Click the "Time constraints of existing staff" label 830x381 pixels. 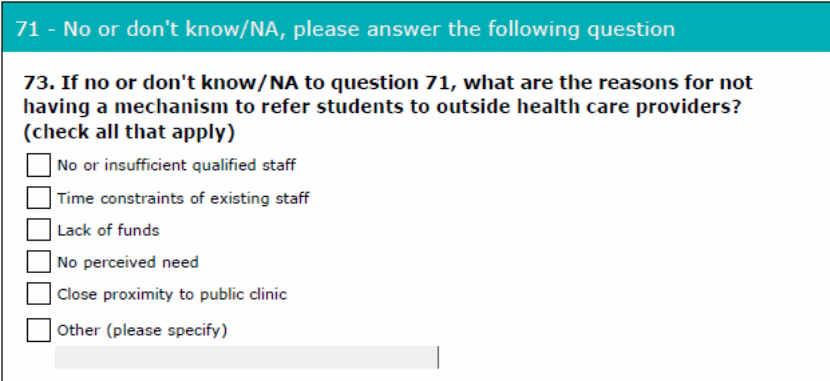[x=183, y=198]
